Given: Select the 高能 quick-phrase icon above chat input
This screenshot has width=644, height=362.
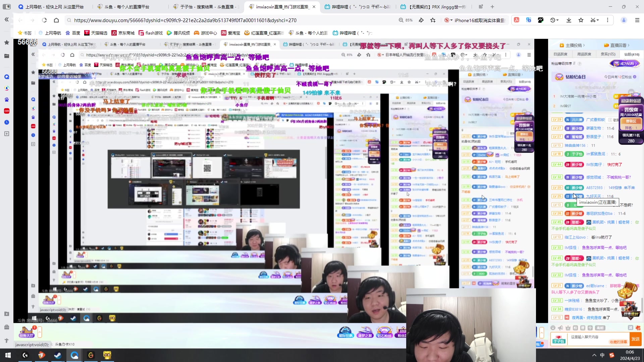Looking at the screenshot, I should [600, 327].
